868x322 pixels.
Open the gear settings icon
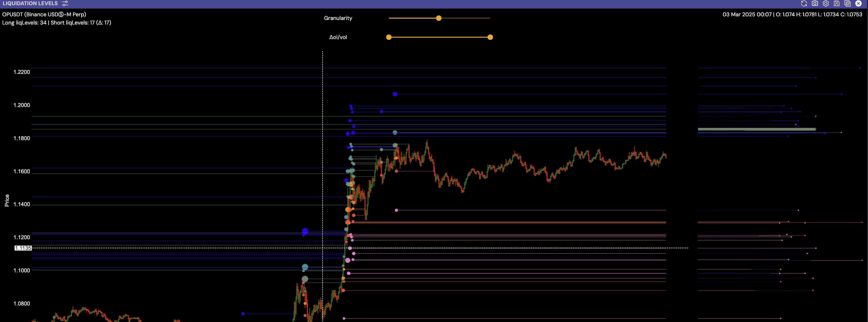[826, 3]
